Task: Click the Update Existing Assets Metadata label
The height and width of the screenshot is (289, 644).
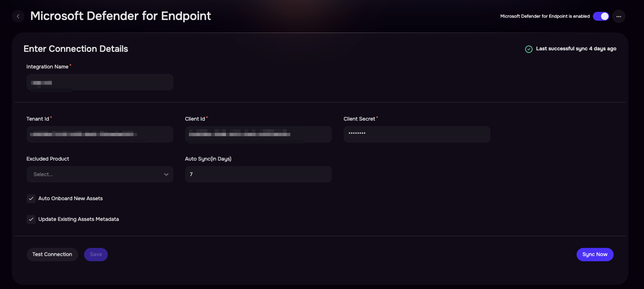Action: pyautogui.click(x=79, y=219)
